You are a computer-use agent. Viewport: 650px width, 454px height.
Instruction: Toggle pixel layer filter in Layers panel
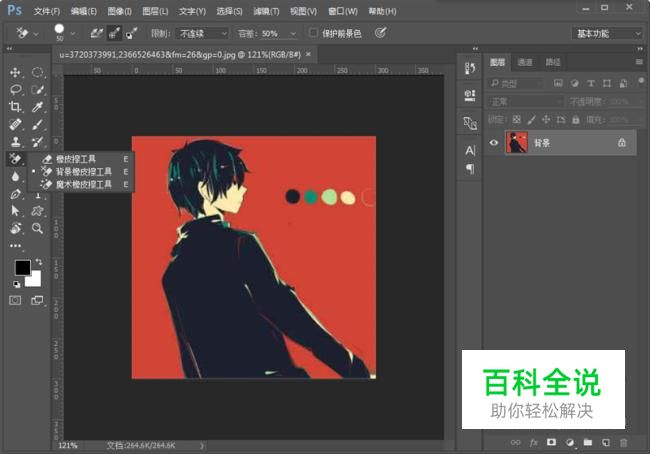pos(558,83)
